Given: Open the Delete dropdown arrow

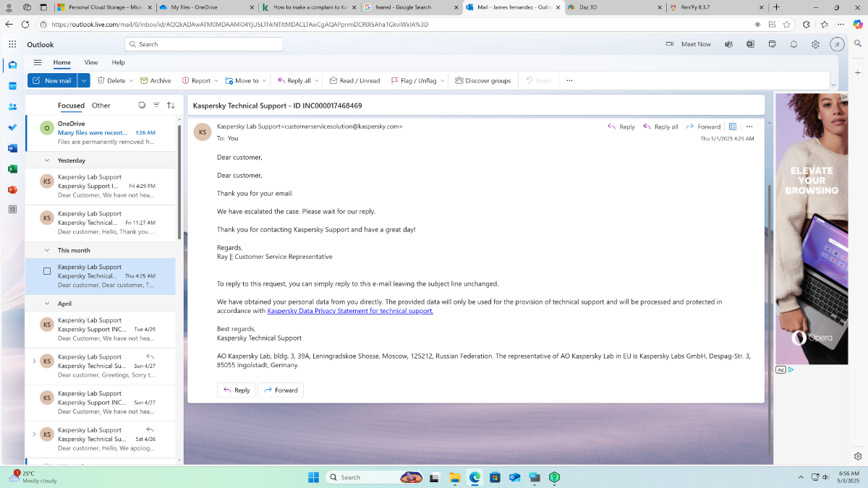Looking at the screenshot, I should 131,81.
